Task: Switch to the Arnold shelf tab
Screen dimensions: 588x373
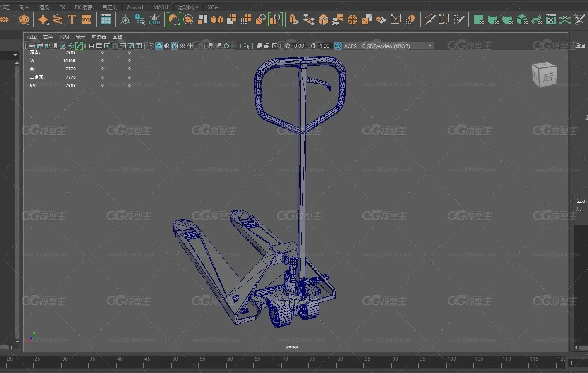Action: 135,7
